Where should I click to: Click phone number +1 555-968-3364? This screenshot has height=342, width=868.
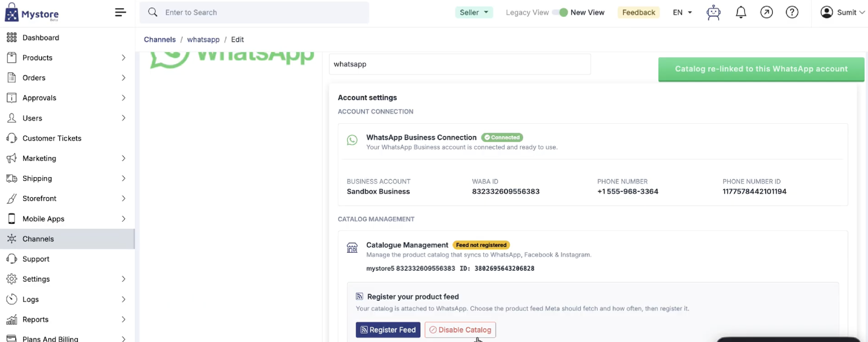click(628, 191)
